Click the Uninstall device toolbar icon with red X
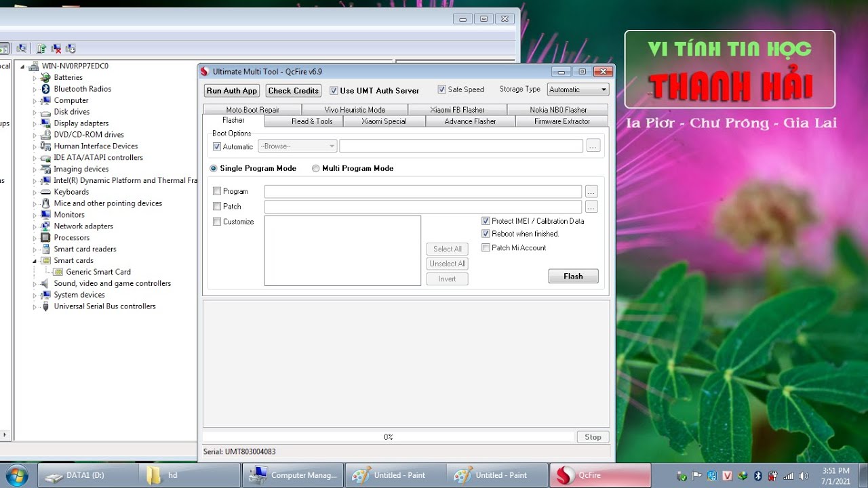This screenshot has width=868, height=488. click(x=56, y=48)
